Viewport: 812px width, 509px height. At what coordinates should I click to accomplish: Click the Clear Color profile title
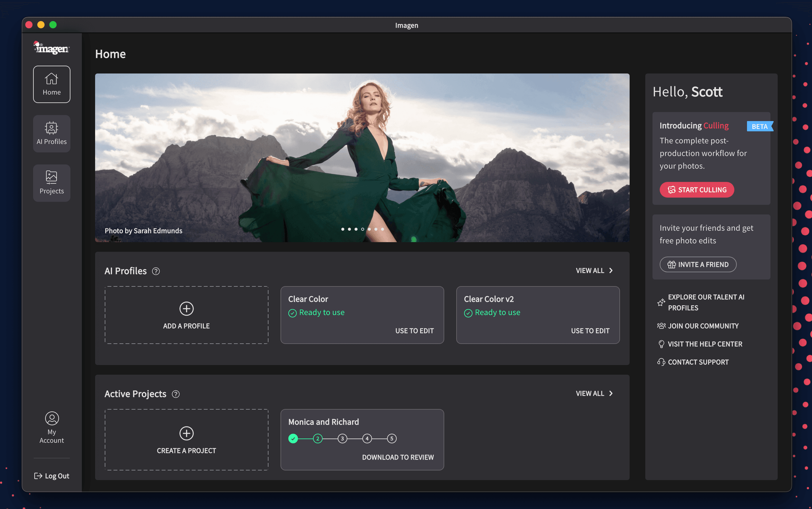[308, 299]
